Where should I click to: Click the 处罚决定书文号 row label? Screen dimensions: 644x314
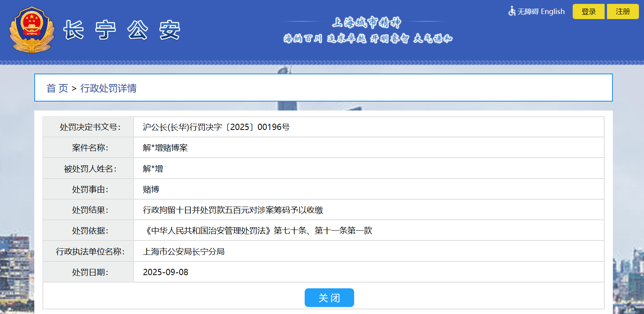click(90, 127)
